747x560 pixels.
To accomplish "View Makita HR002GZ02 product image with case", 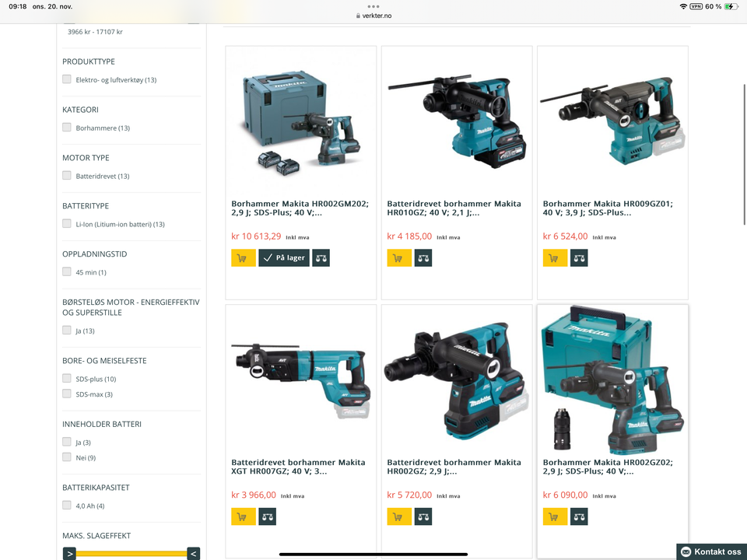I will (x=612, y=380).
